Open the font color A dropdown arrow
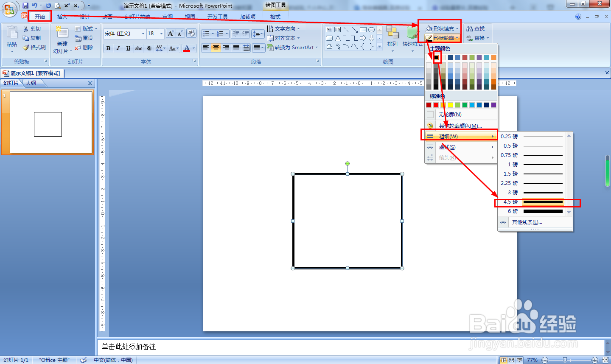The height and width of the screenshot is (364, 611). 193,48
